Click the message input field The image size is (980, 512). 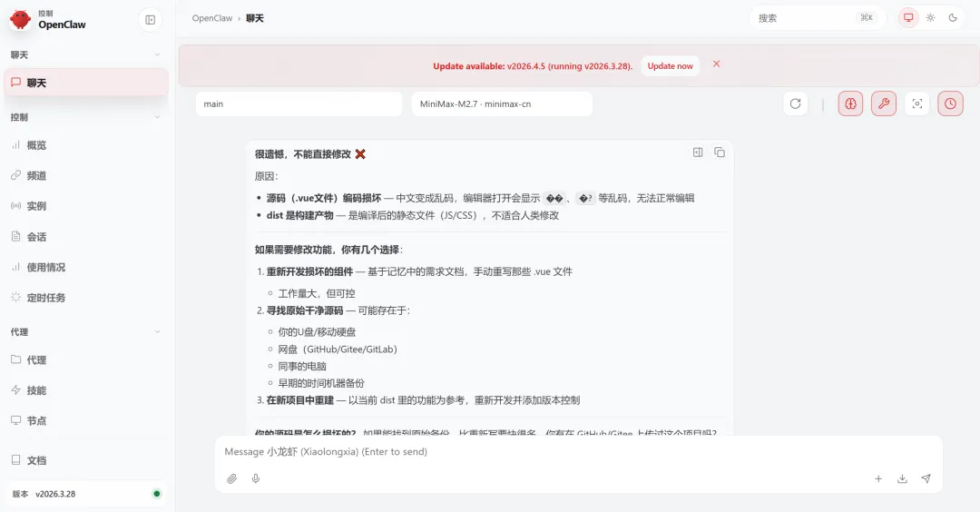click(x=578, y=451)
